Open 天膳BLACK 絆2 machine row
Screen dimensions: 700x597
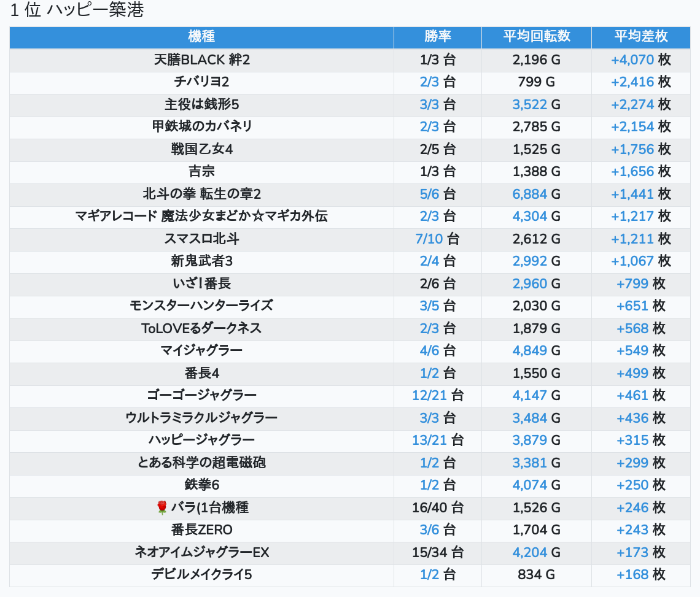point(201,60)
